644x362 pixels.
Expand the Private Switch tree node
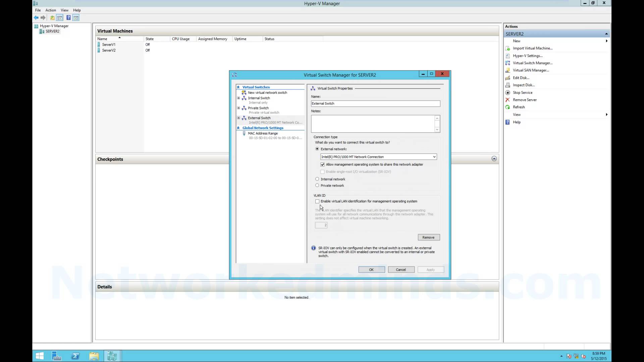coord(238,108)
